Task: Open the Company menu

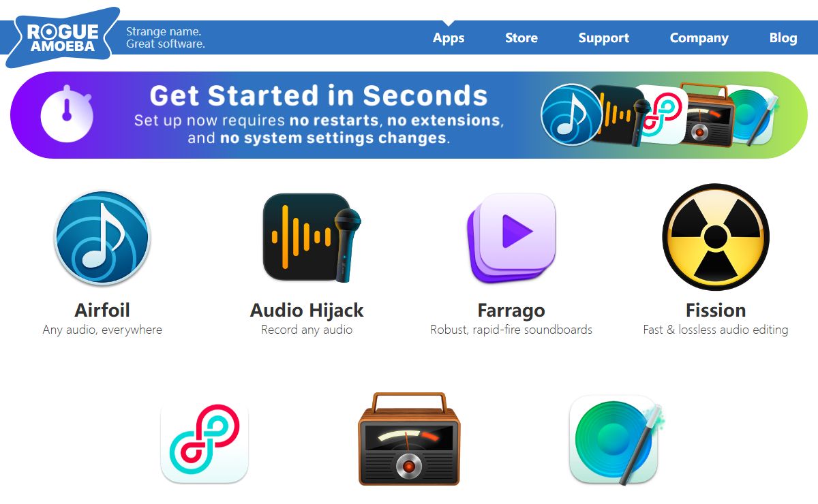Action: coord(699,38)
